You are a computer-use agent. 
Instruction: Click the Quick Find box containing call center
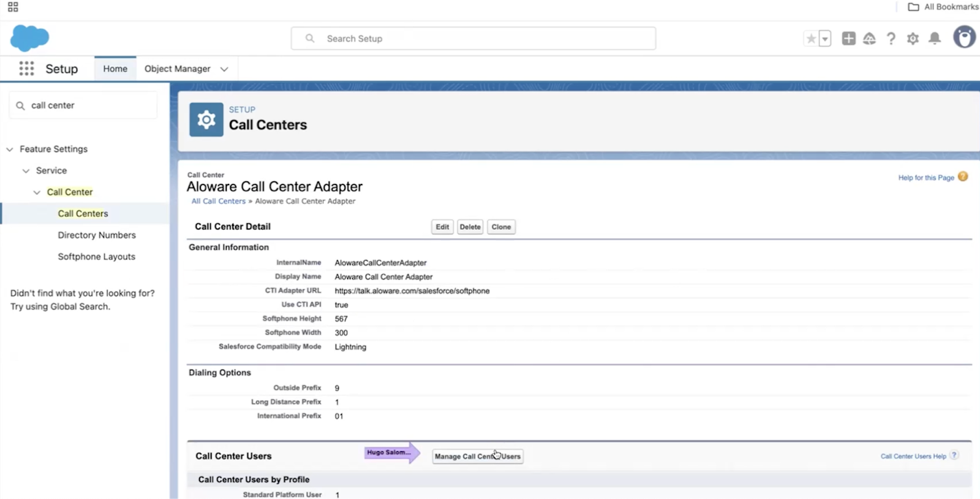click(x=83, y=105)
